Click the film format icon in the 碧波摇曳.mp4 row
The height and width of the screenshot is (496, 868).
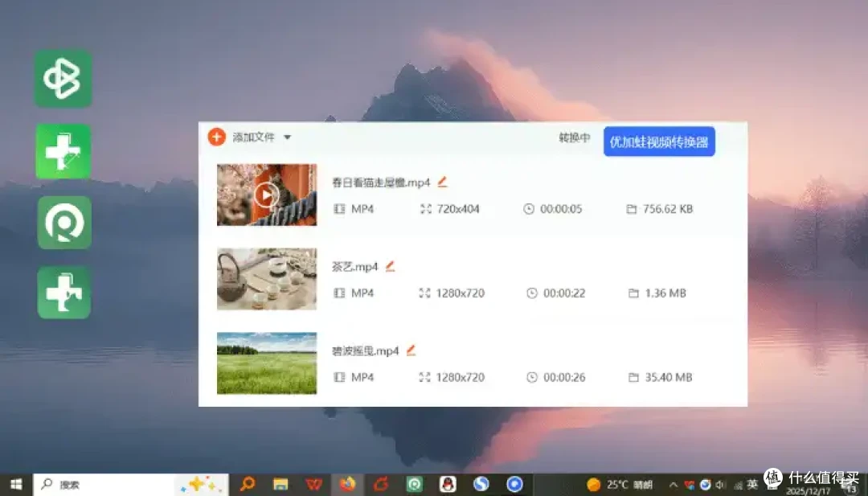339,377
